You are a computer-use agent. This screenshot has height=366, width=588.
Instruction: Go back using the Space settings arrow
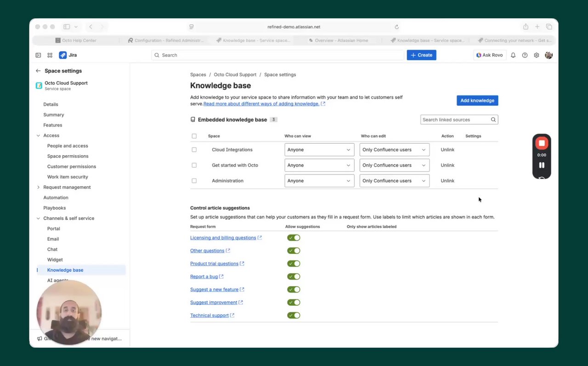pyautogui.click(x=38, y=71)
